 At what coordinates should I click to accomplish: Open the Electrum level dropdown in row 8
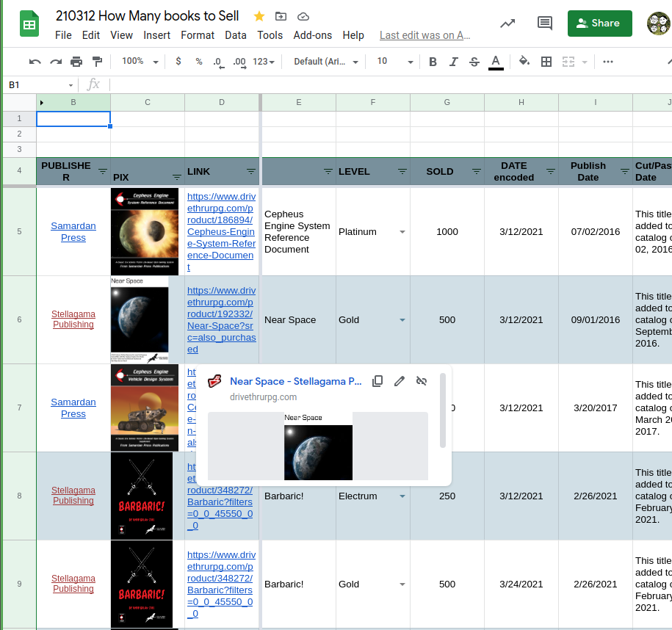tap(402, 496)
